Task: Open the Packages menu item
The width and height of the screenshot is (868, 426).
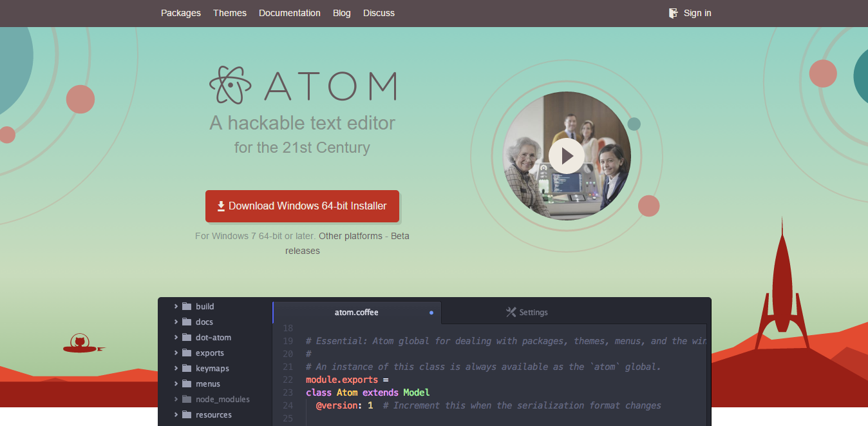Action: point(181,13)
